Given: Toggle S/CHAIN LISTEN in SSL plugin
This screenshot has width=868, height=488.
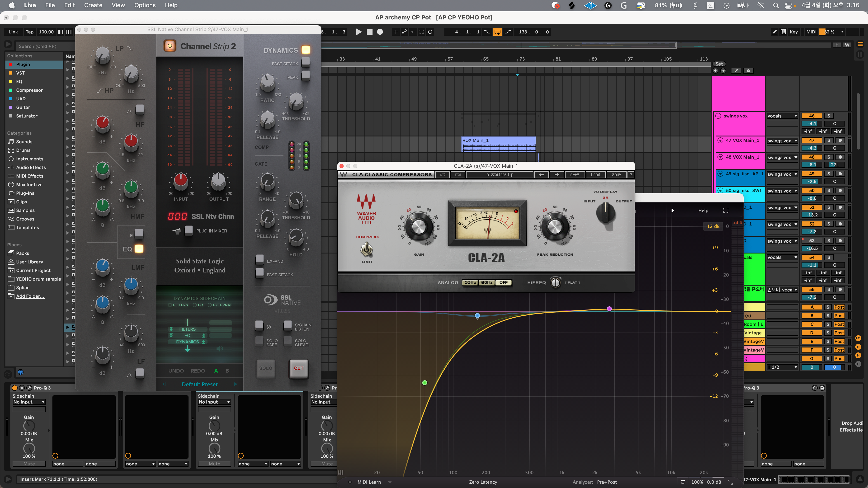Looking at the screenshot, I should pos(288,325).
